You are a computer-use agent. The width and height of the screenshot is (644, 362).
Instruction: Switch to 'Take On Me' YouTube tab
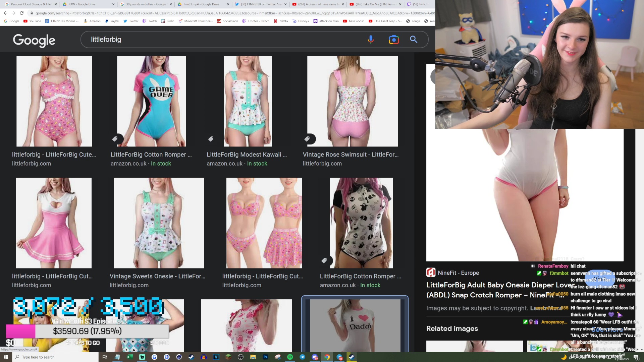375,4
